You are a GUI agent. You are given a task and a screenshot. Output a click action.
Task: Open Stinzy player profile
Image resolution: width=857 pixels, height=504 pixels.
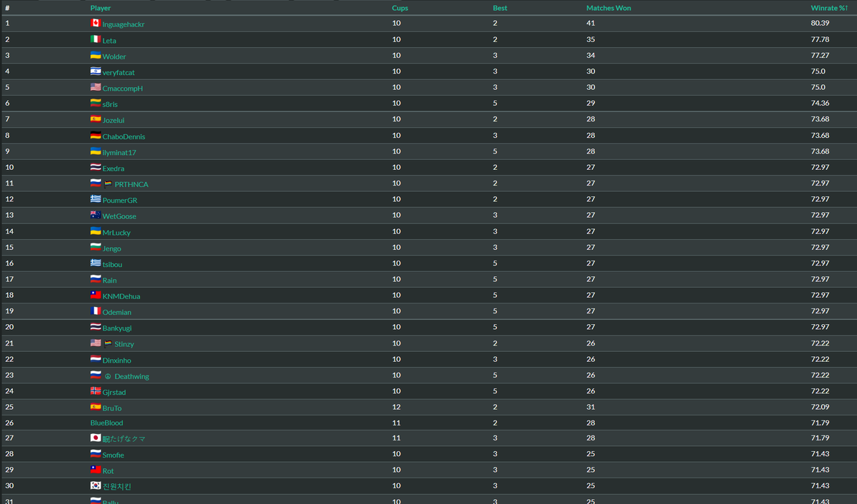tap(124, 344)
